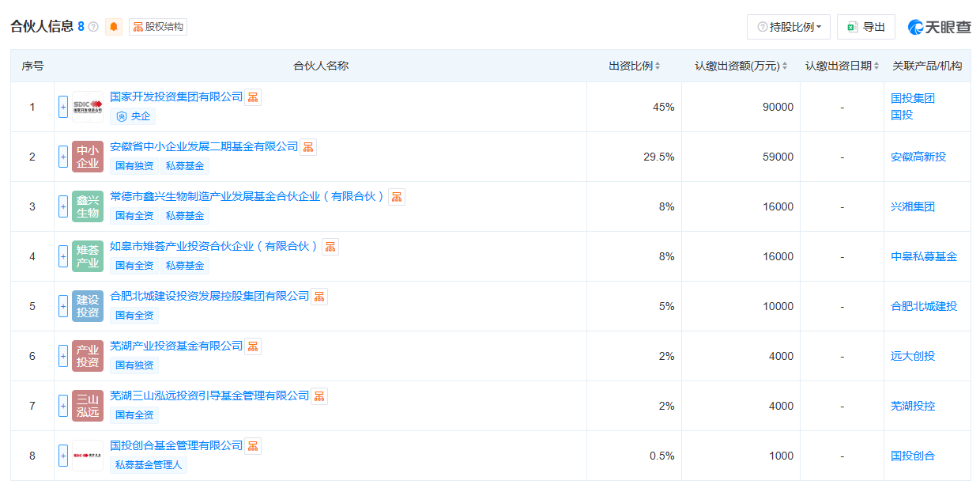980x492 pixels.
Task: Expand row 常德市鑫兴生物制造 plus button
Action: pyautogui.click(x=63, y=206)
